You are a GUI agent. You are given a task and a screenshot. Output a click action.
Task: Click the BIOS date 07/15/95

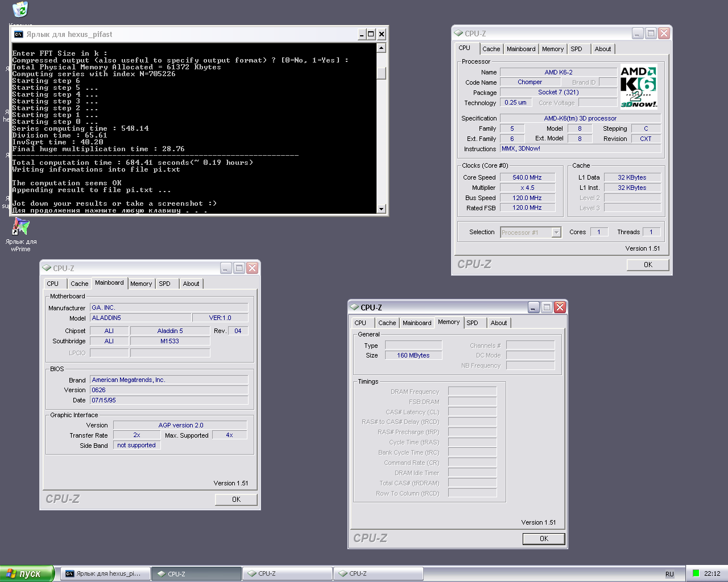pyautogui.click(x=169, y=400)
